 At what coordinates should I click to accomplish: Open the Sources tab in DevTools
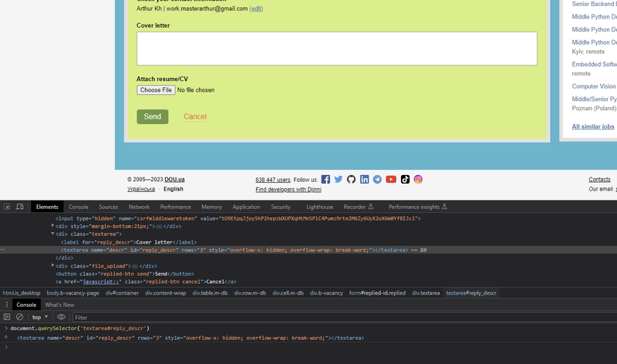point(108,207)
